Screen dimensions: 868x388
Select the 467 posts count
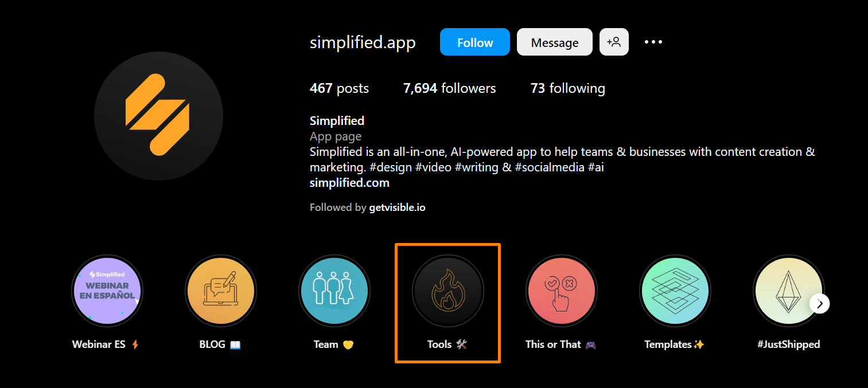(x=338, y=88)
